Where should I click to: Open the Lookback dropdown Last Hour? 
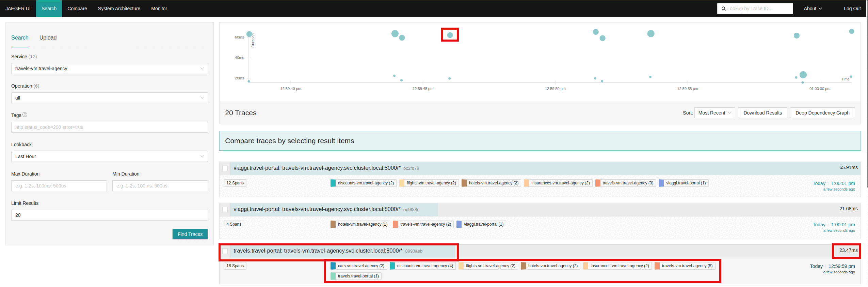pyautogui.click(x=109, y=156)
